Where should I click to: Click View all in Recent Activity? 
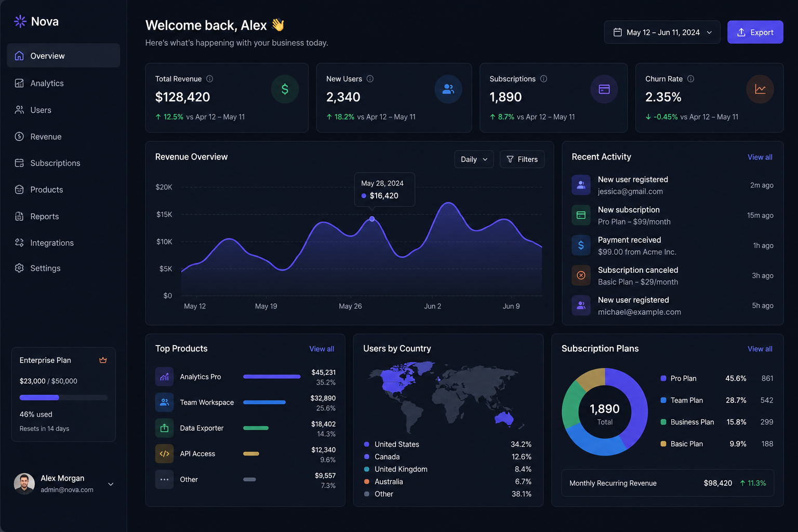point(760,157)
